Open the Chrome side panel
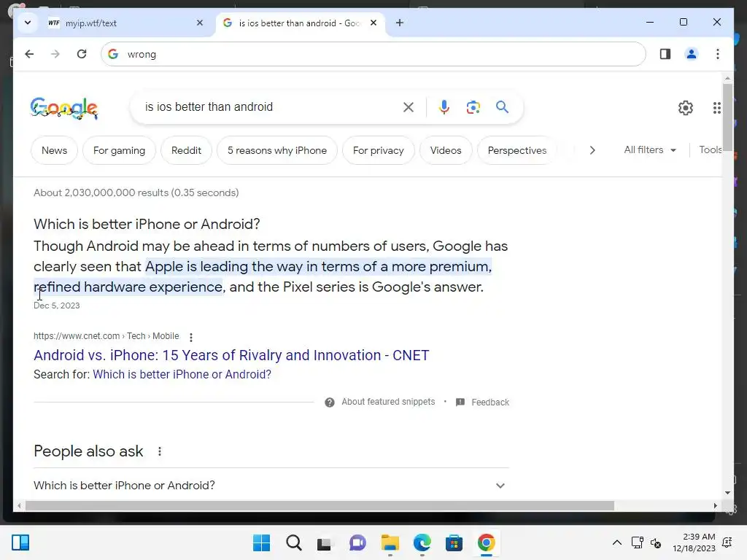Screen dimensions: 747x560 (665, 54)
